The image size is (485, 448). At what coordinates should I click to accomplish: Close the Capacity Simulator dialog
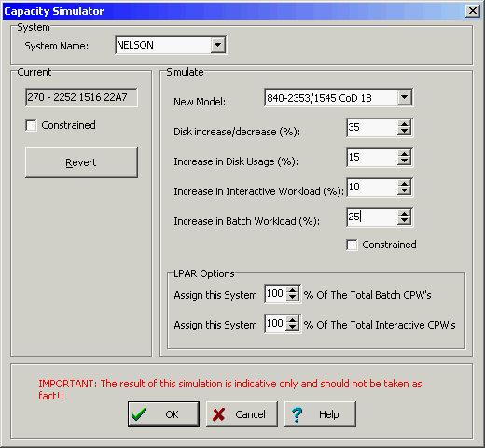point(473,11)
